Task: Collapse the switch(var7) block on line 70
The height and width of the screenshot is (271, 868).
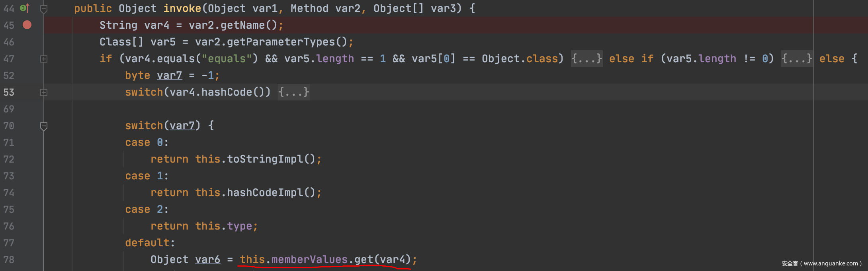Action: (44, 126)
